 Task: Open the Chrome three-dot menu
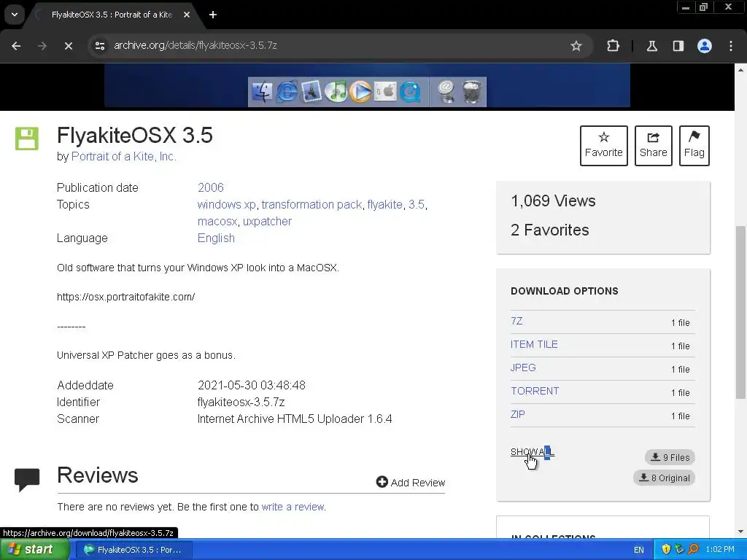(x=731, y=46)
